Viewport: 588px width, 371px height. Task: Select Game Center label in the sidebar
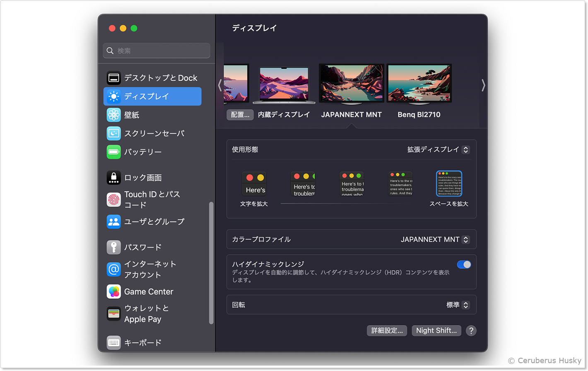(x=149, y=291)
